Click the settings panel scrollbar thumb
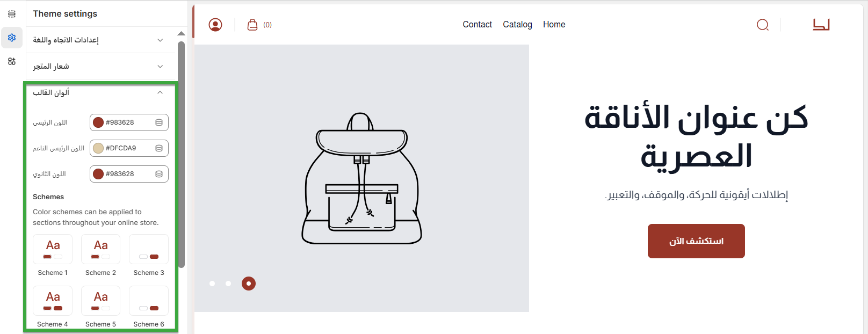Image resolution: width=868 pixels, height=334 pixels. [x=182, y=154]
